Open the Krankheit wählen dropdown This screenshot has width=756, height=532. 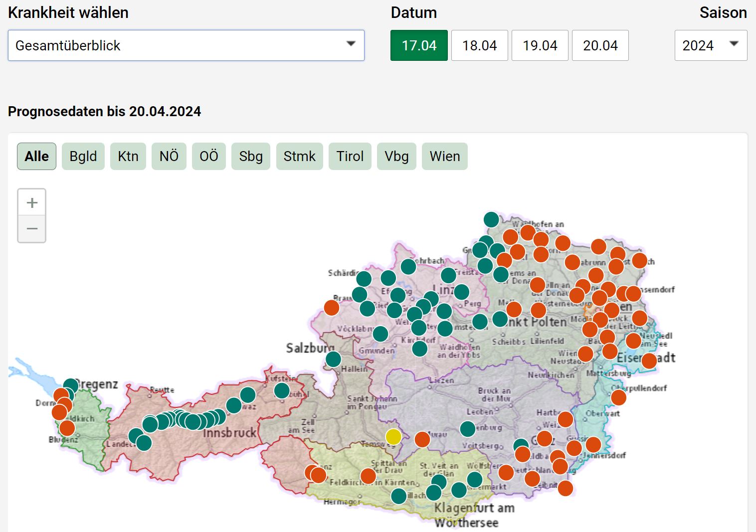(x=186, y=45)
